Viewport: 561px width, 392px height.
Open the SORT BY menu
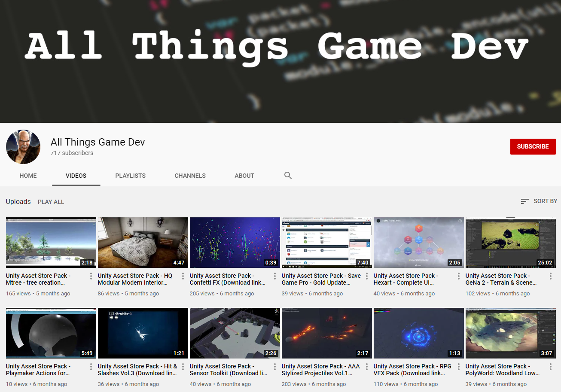pos(539,201)
